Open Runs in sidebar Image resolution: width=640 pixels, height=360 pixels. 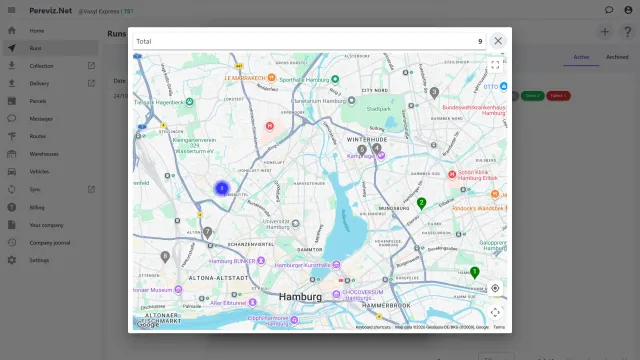click(51, 48)
